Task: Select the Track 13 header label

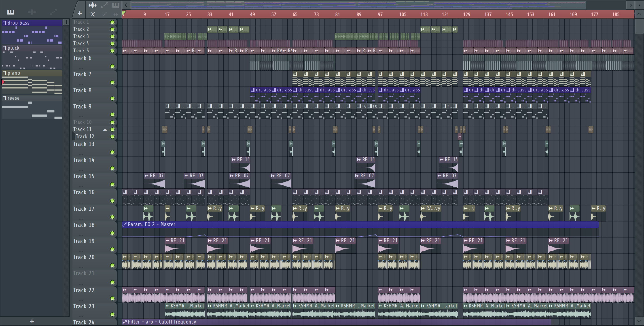Action: (x=84, y=144)
